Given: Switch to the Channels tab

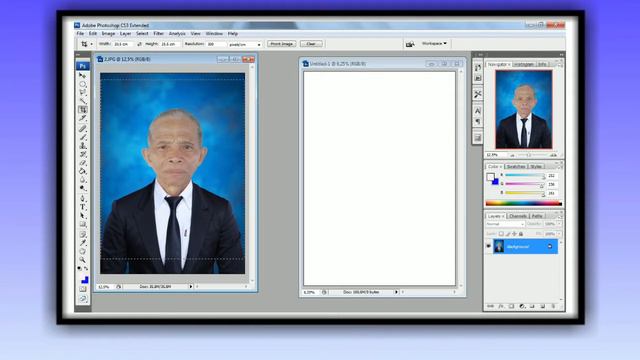Looking at the screenshot, I should pyautogui.click(x=518, y=216).
